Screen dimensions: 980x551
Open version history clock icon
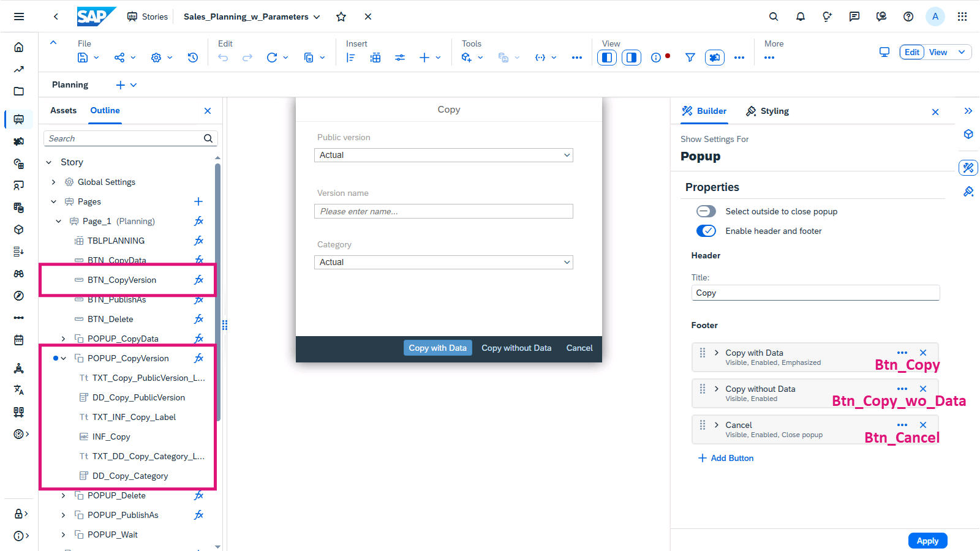pos(193,58)
